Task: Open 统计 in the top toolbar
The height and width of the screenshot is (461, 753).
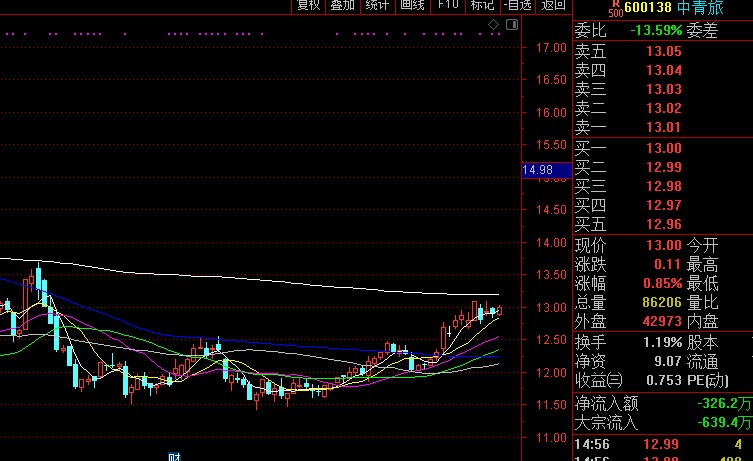Action: coord(377,5)
